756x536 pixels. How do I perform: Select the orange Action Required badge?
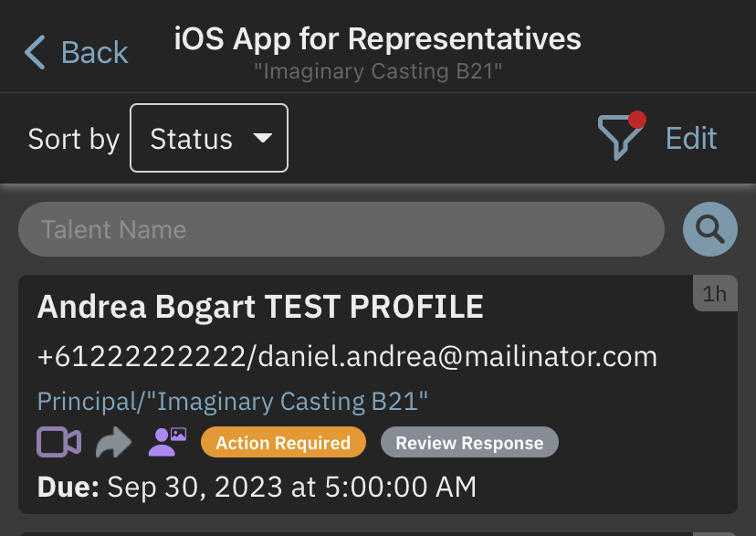(x=283, y=444)
